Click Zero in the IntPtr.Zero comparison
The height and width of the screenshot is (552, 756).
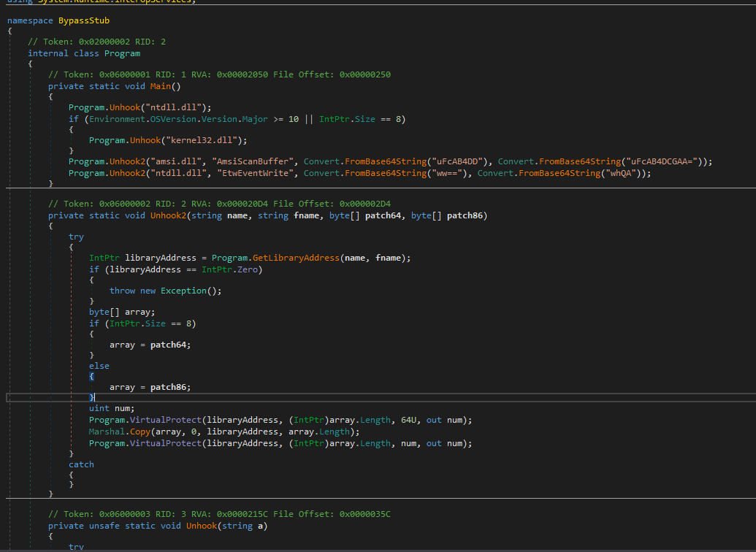click(248, 269)
